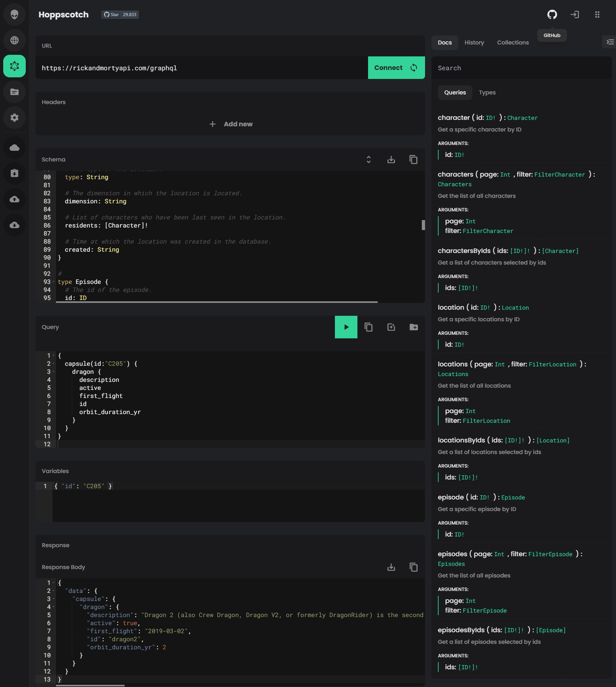Fold the response dragon block
Screen dimensions: 616x687
click(53, 607)
